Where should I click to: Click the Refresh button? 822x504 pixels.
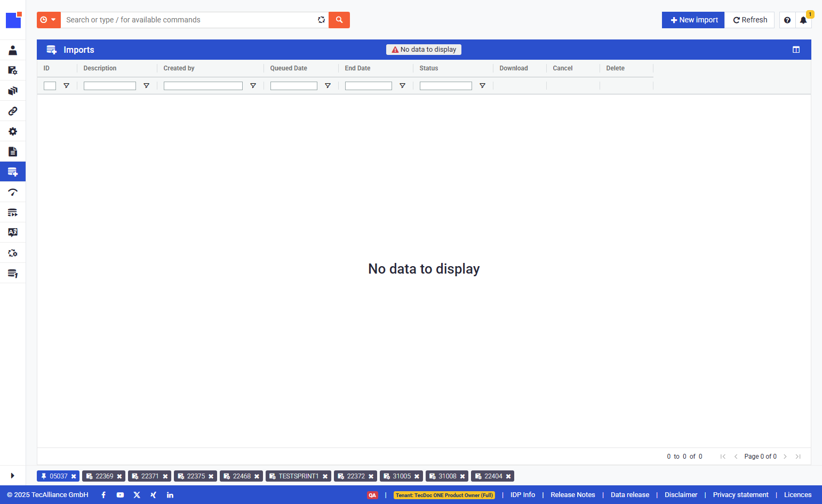(749, 20)
